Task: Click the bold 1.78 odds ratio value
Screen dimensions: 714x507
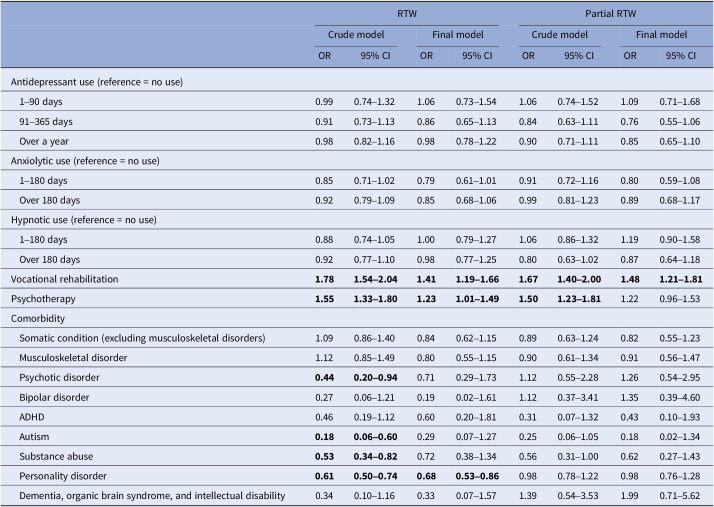Action: [x=324, y=279]
